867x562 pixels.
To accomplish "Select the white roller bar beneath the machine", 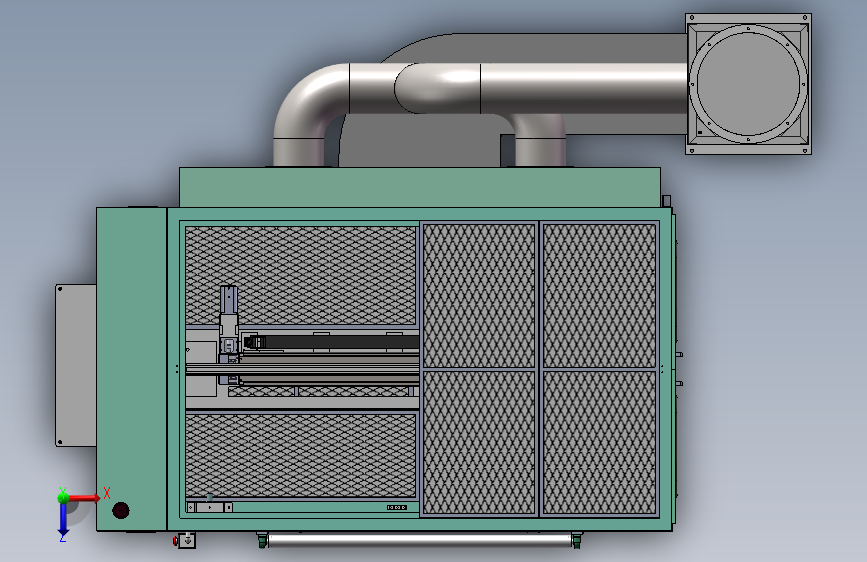I will coord(419,540).
